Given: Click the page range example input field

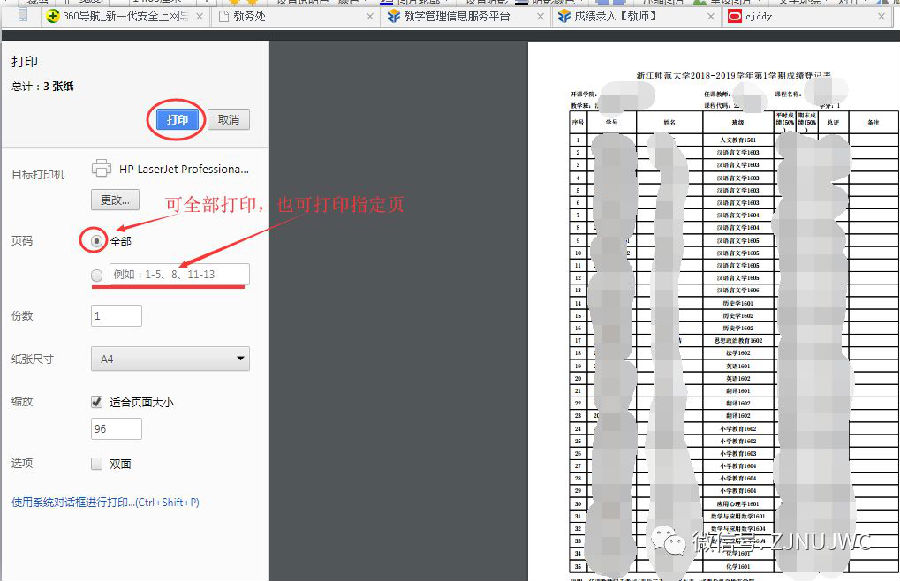Looking at the screenshot, I should (x=180, y=272).
